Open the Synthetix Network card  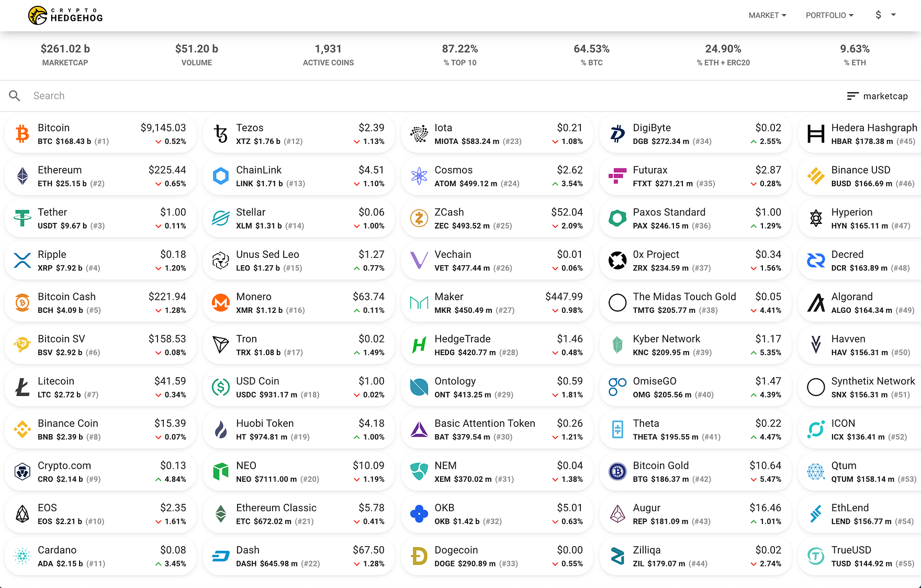coord(860,388)
